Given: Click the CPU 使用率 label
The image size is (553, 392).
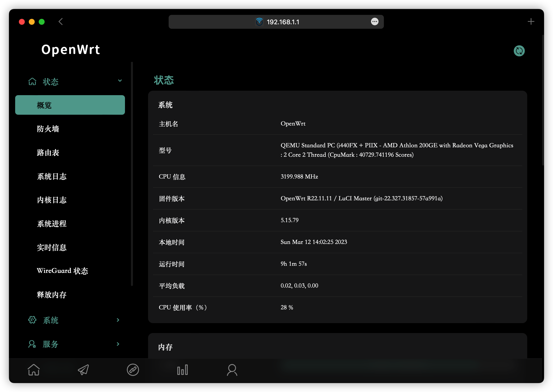Looking at the screenshot, I should 183,308.
